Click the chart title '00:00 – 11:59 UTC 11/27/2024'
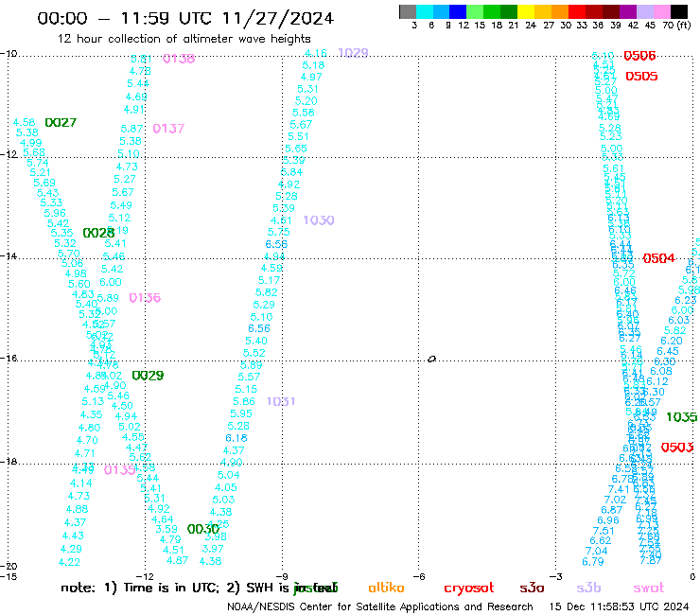The image size is (700, 615). click(185, 18)
